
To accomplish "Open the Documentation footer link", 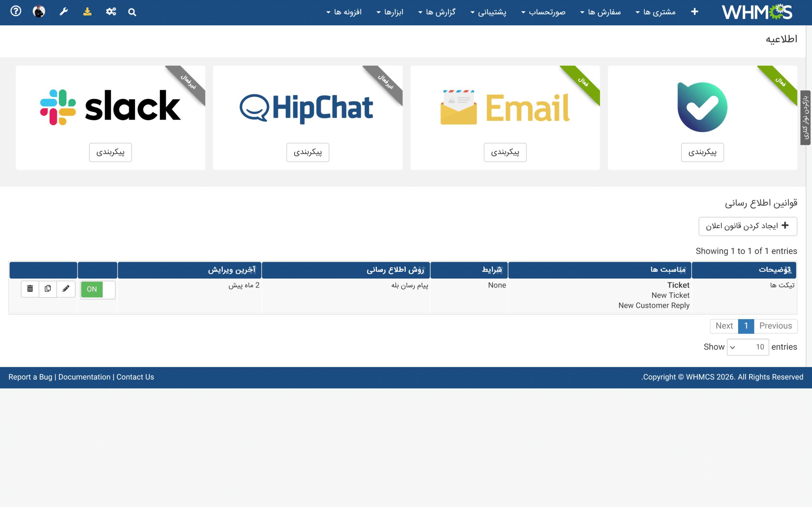I will click(x=84, y=377).
